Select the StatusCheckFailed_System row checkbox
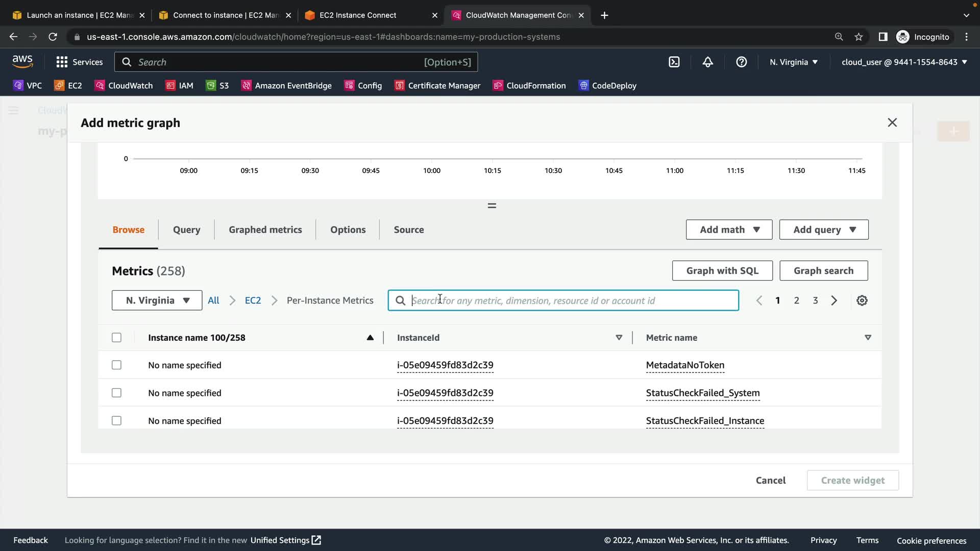The height and width of the screenshot is (551, 980). 116,393
